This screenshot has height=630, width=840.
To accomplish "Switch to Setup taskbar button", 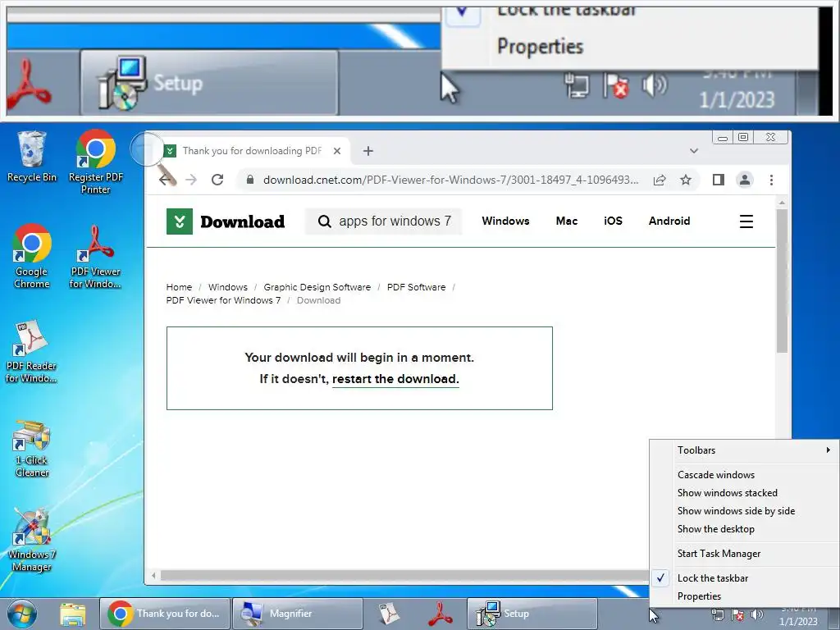I will coord(532,614).
